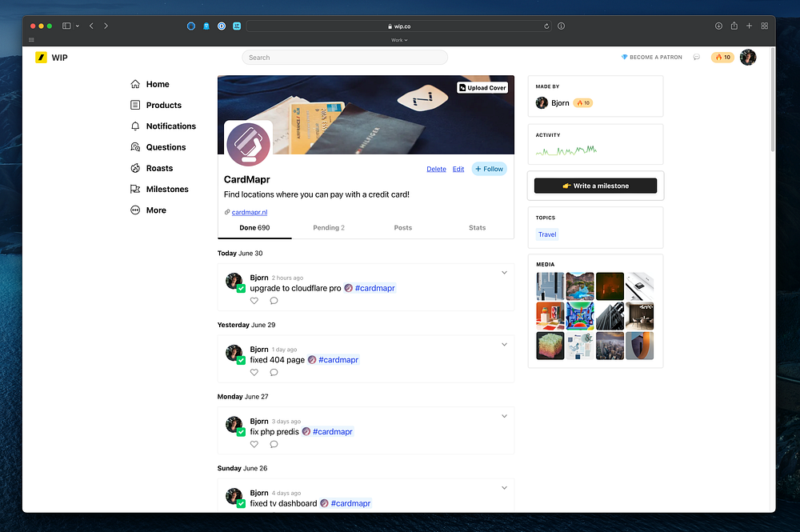The width and height of the screenshot is (800, 532).
Task: Click the Edit link
Action: 458,169
